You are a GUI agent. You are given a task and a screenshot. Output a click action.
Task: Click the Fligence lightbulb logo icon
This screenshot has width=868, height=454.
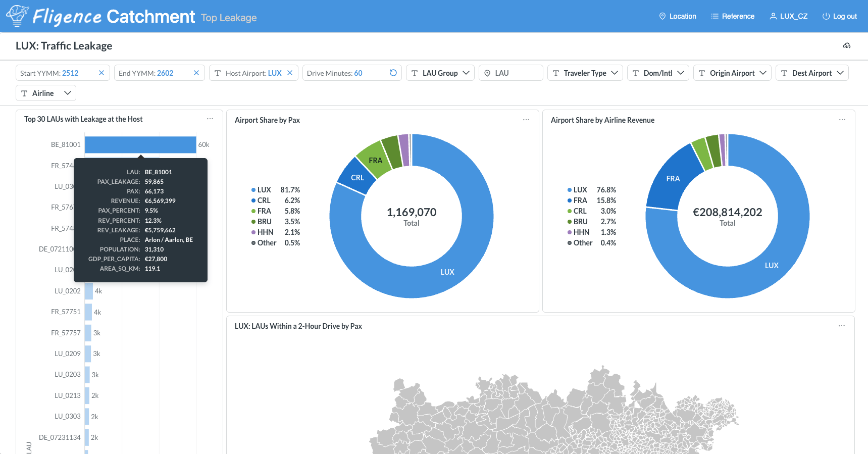point(17,16)
